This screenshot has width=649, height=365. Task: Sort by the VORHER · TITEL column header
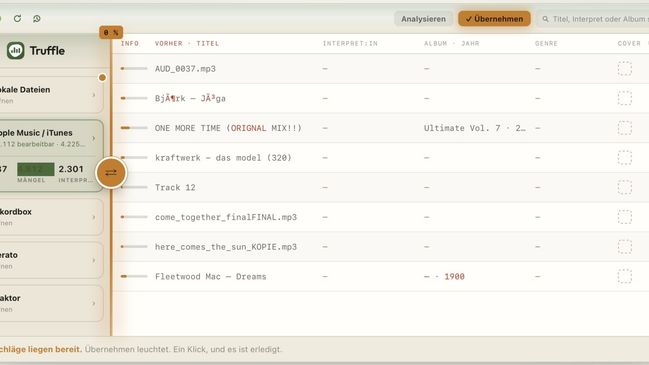(187, 43)
